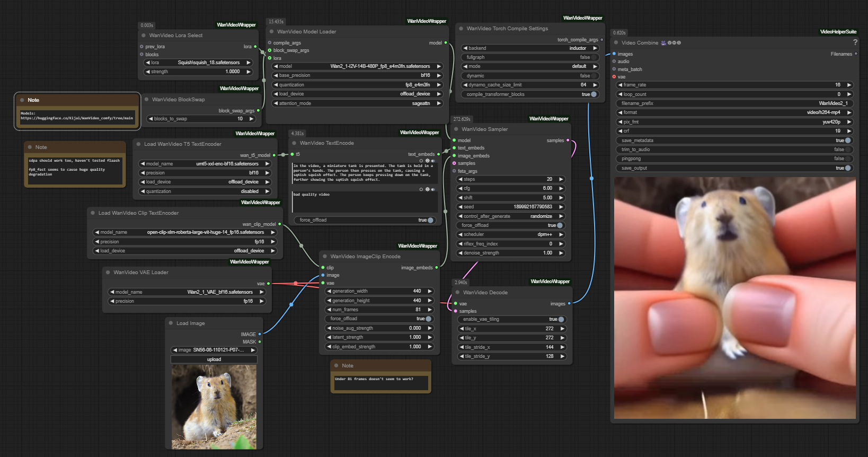Open the scheduler dropdown showing dpm++
868x457 pixels.
coord(511,234)
